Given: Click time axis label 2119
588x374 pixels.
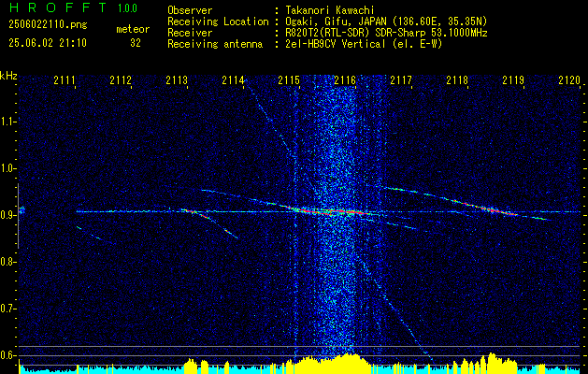Looking at the screenshot, I should pos(513,80).
